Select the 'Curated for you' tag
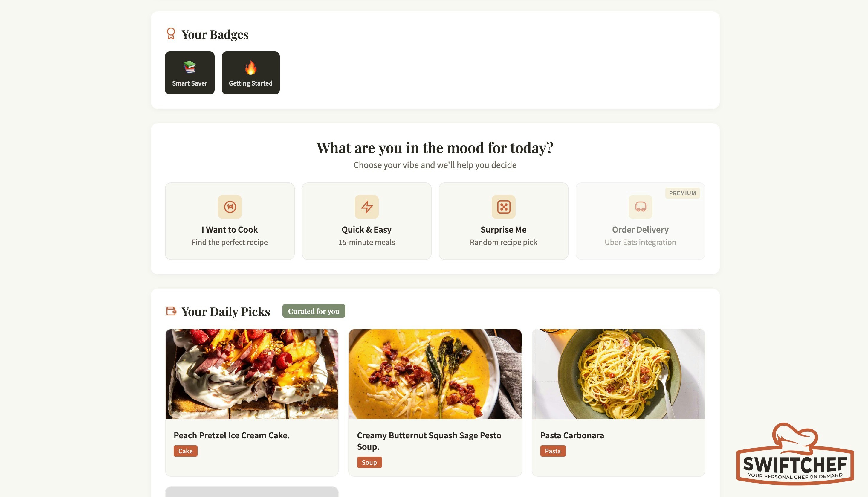 click(313, 311)
